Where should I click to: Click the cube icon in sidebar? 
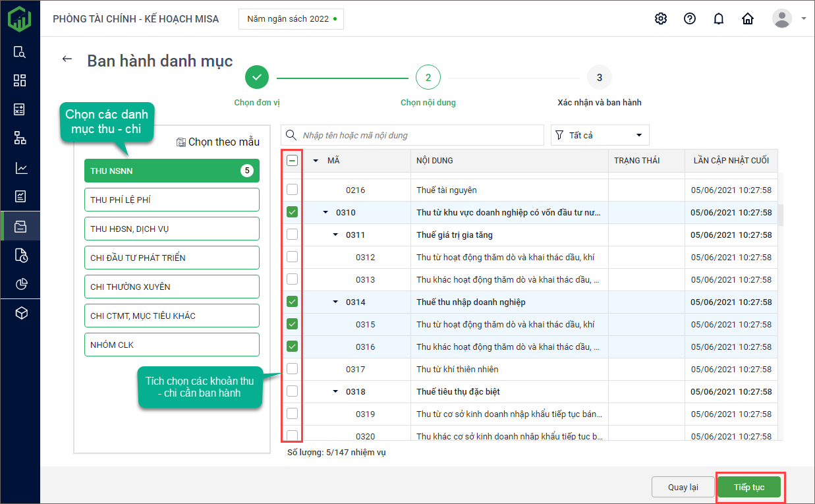[20, 313]
